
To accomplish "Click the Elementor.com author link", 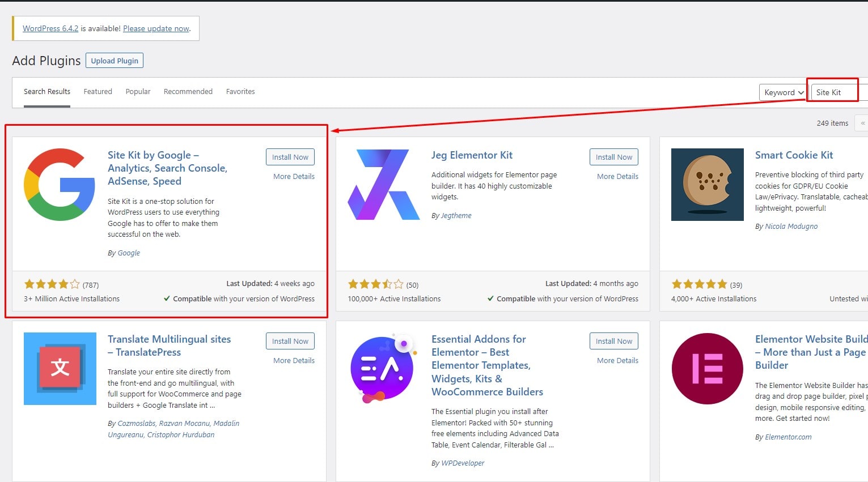I will click(x=788, y=437).
